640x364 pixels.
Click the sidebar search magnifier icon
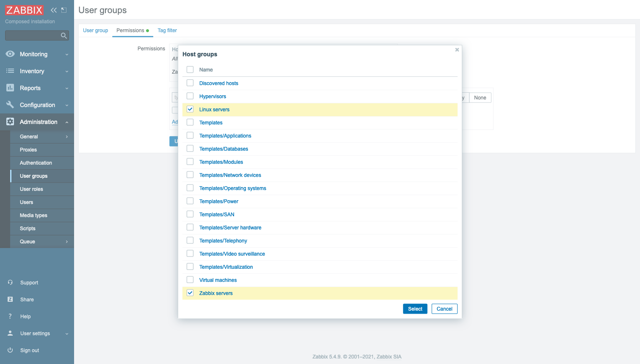click(x=64, y=36)
